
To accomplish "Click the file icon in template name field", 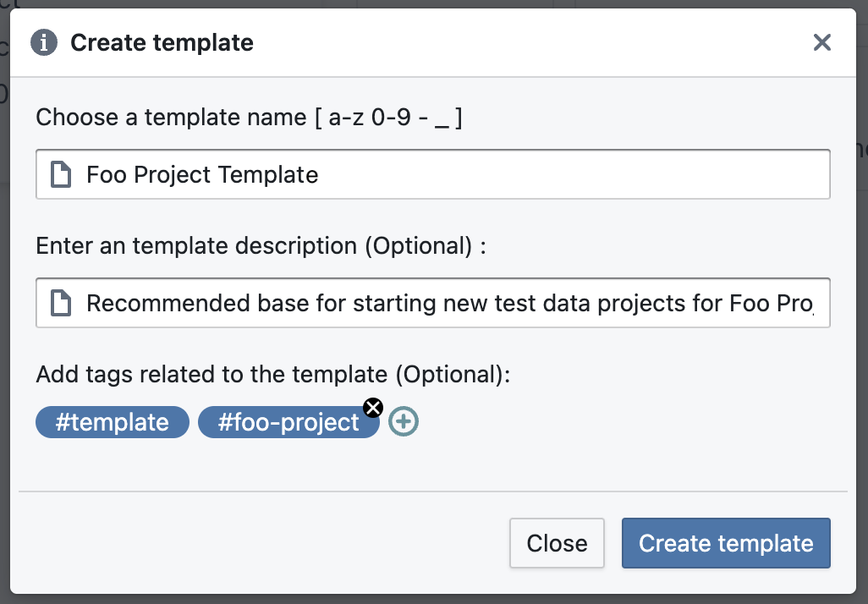I will (61, 174).
